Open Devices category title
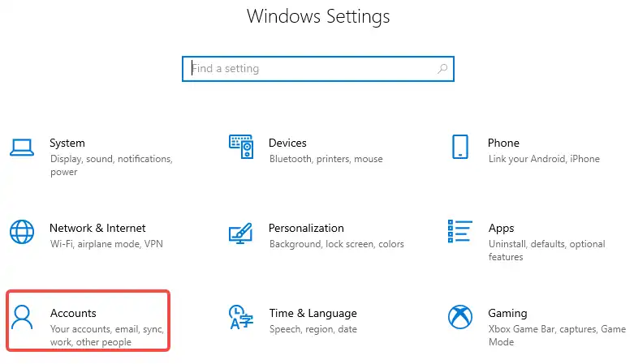 coord(287,143)
